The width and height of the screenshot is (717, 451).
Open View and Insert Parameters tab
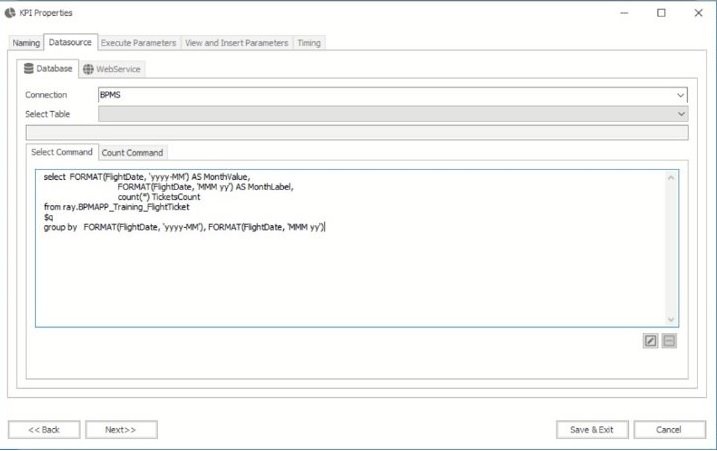[x=236, y=43]
